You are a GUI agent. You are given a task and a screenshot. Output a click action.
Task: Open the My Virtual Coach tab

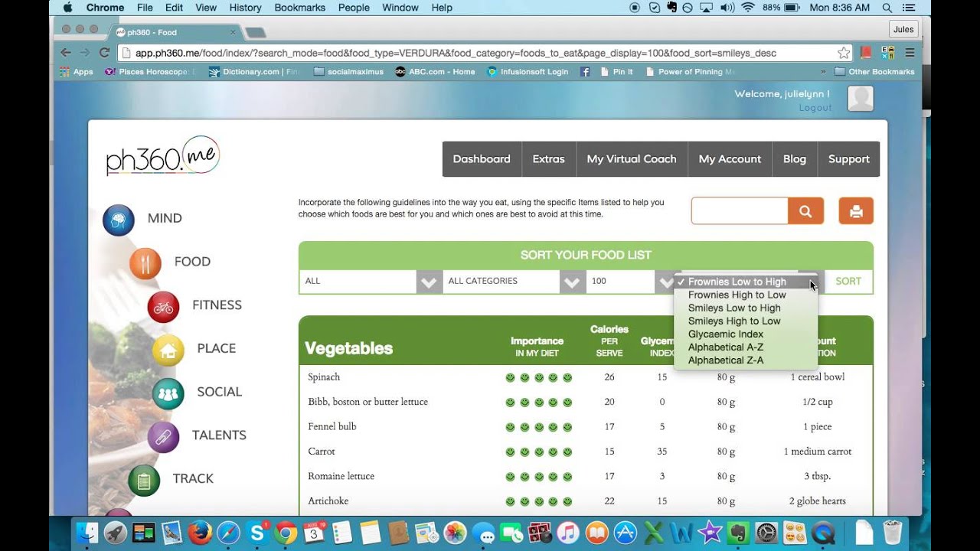[x=632, y=159]
